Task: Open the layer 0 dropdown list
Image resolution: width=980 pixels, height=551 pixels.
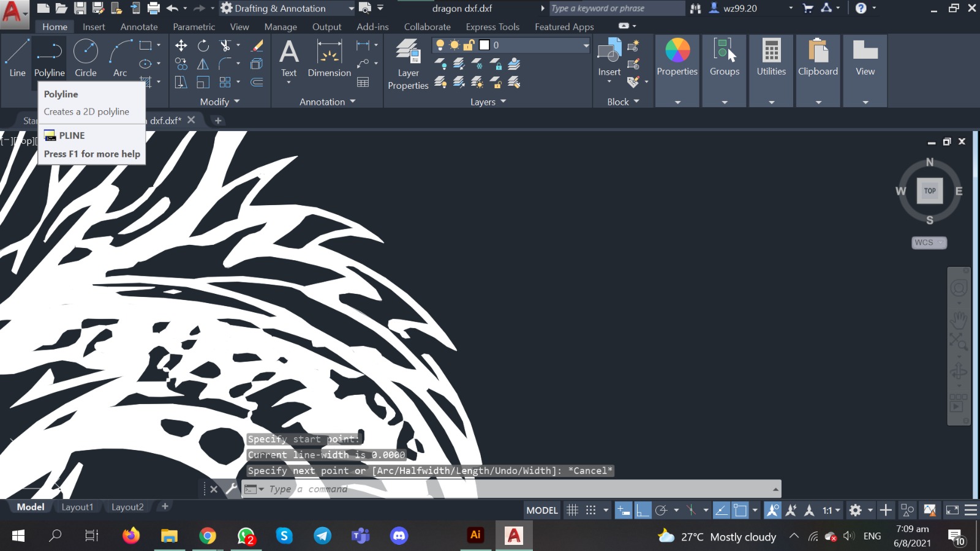Action: click(x=586, y=45)
